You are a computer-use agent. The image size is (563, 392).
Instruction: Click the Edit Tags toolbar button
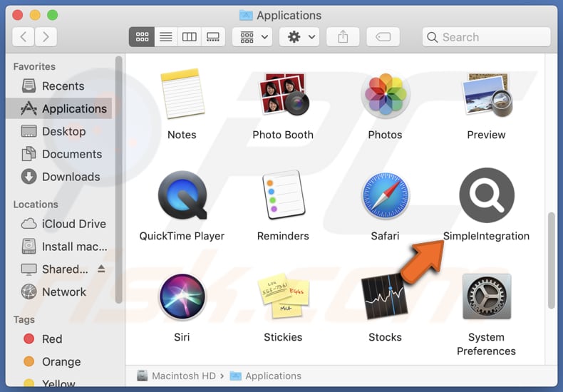383,36
